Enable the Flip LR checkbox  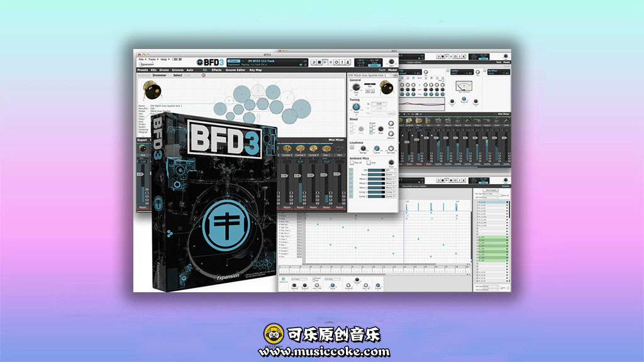coord(352,163)
